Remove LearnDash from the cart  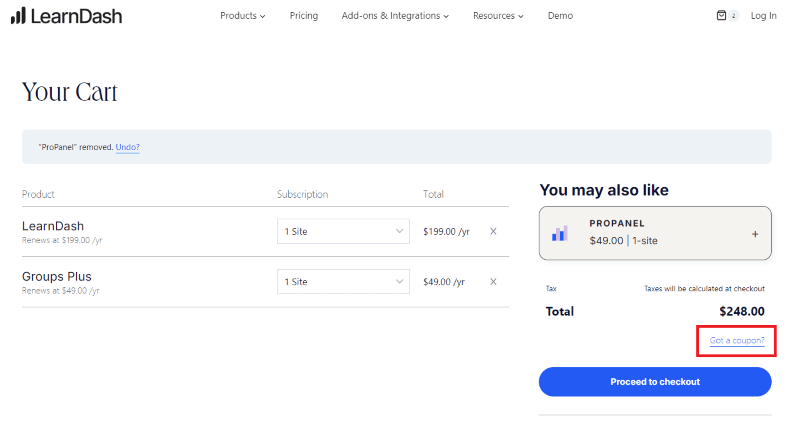coord(493,231)
